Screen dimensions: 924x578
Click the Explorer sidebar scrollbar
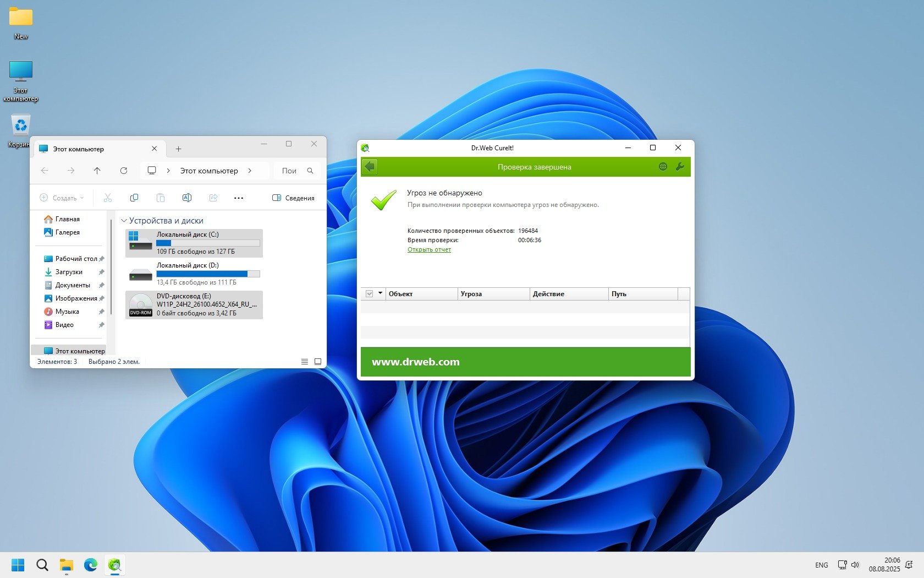tap(111, 267)
